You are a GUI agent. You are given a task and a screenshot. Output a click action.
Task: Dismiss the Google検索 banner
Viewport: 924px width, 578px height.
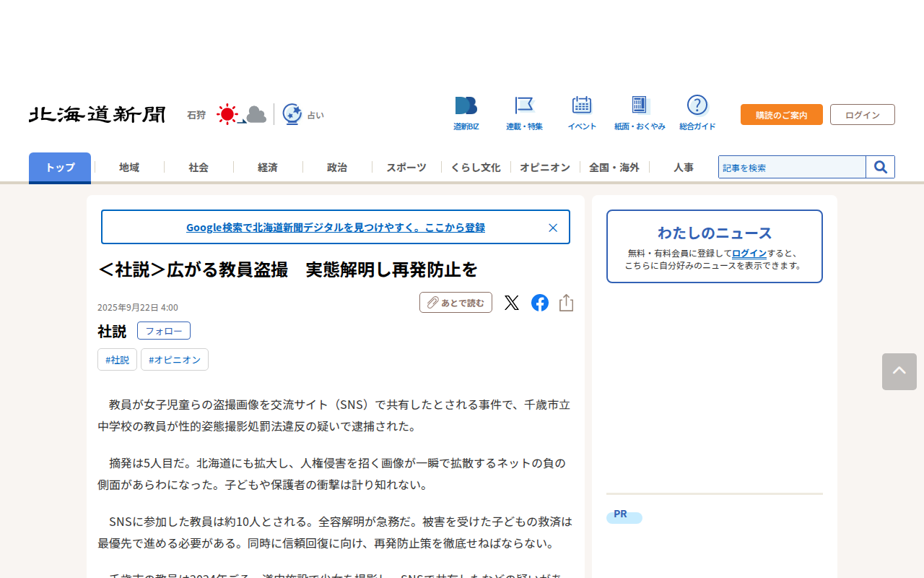click(553, 228)
